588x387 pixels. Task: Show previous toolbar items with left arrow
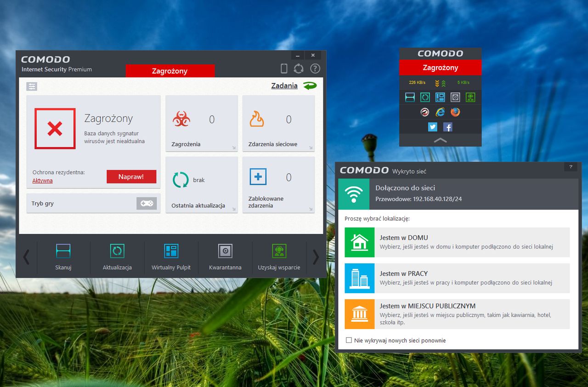coord(26,257)
